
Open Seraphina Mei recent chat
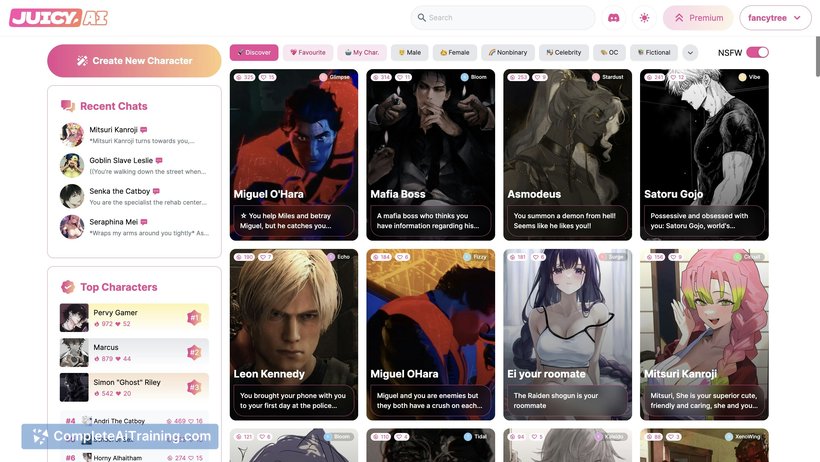[134, 227]
